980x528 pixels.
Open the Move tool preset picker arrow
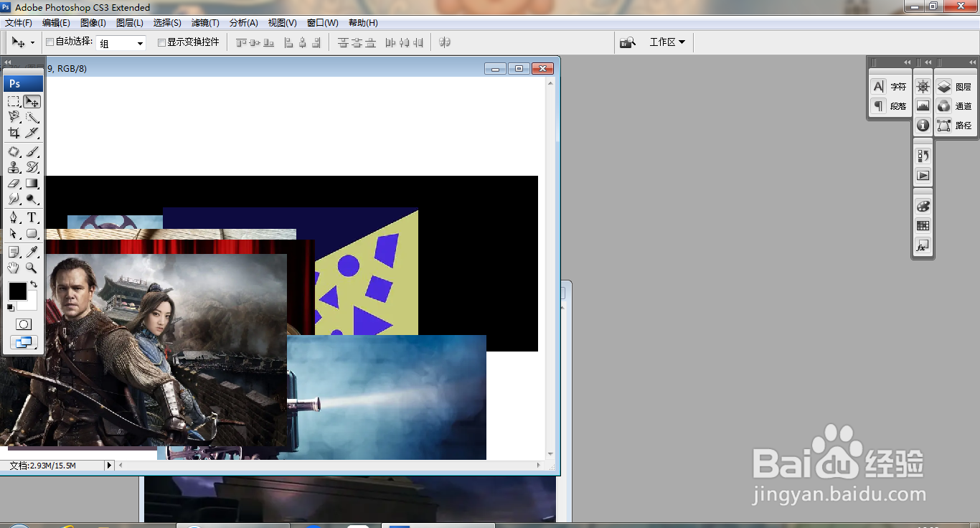(32, 43)
